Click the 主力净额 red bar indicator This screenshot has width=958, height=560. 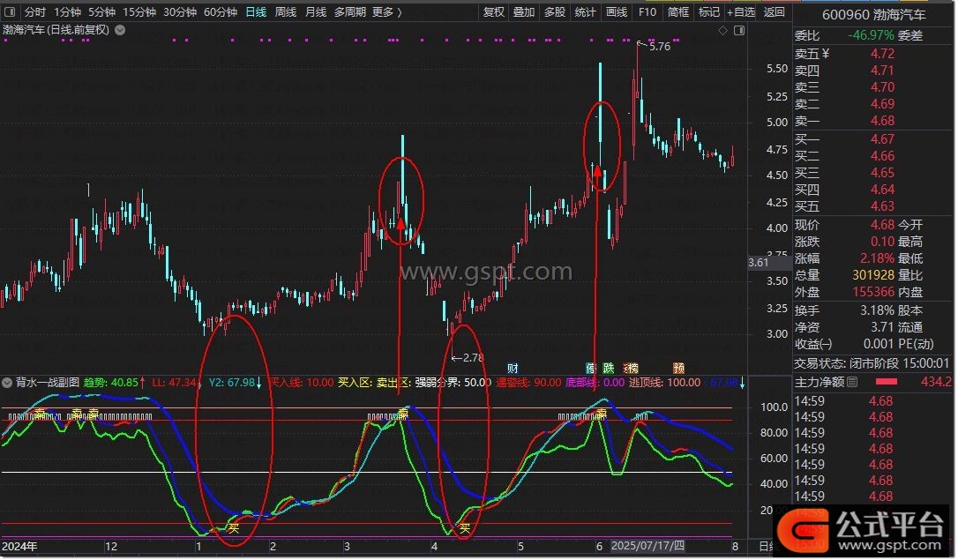pyautogui.click(x=887, y=382)
